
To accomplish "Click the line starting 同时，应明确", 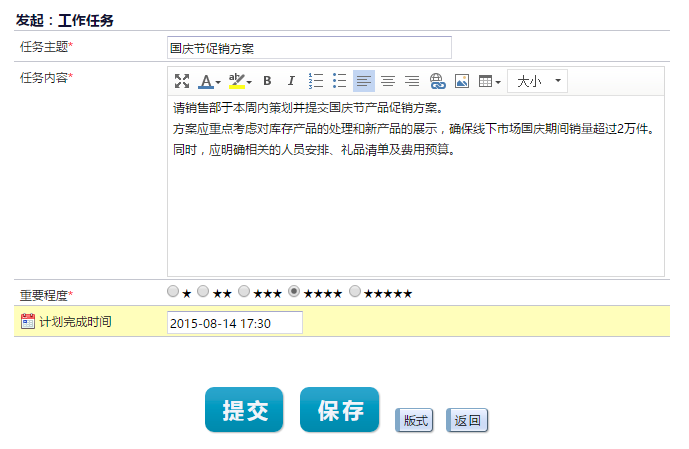I will pos(314,150).
